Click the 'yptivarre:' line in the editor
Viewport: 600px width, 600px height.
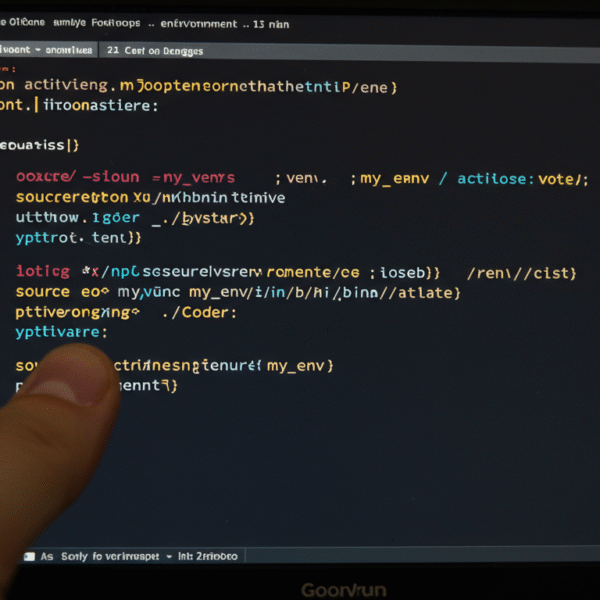tap(60, 331)
